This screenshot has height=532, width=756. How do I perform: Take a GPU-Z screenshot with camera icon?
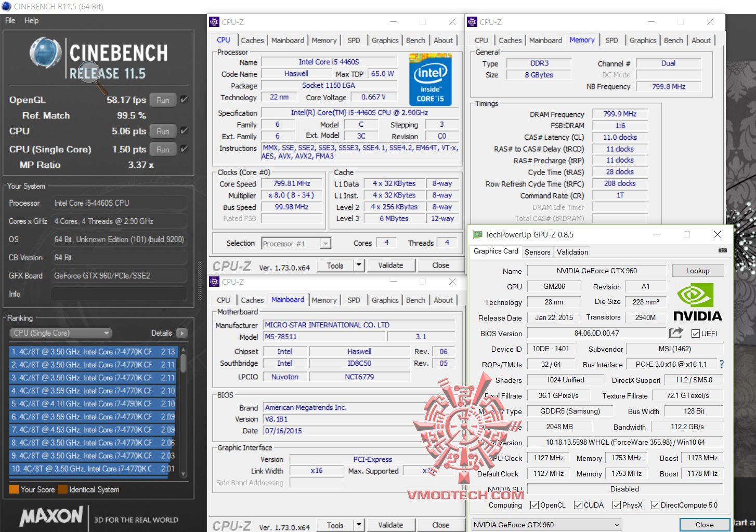[722, 250]
